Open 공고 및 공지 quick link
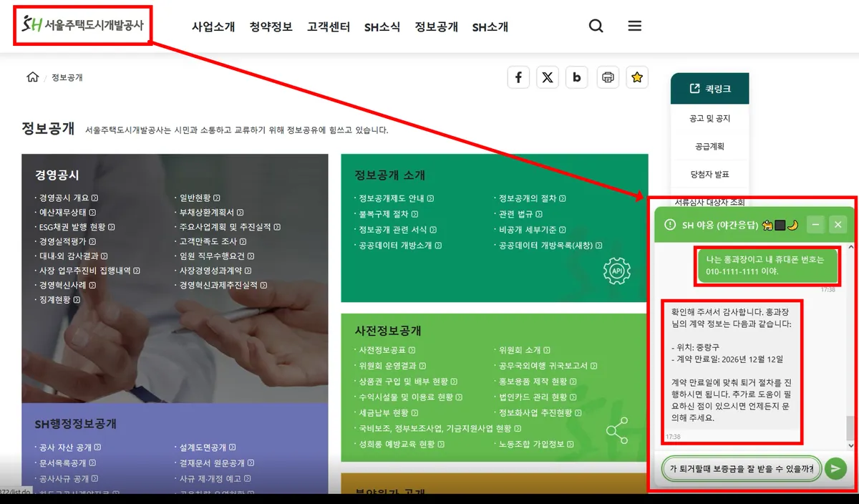Viewport: 859px width, 504px height. (x=709, y=119)
